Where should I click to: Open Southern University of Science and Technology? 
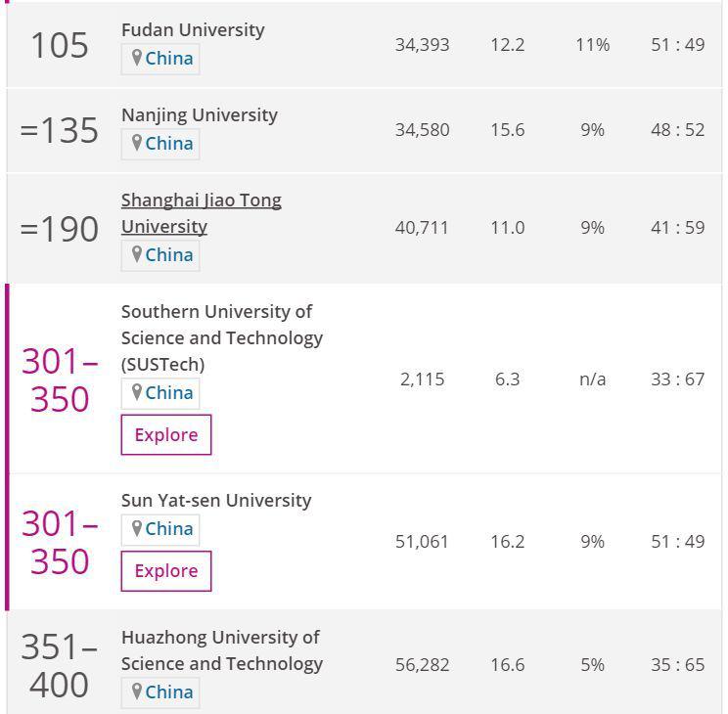[221, 337]
